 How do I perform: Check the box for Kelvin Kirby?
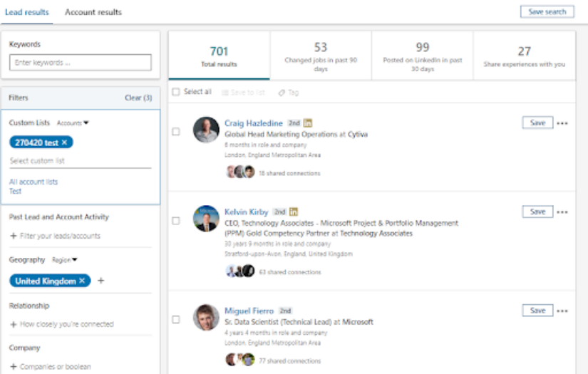[176, 221]
